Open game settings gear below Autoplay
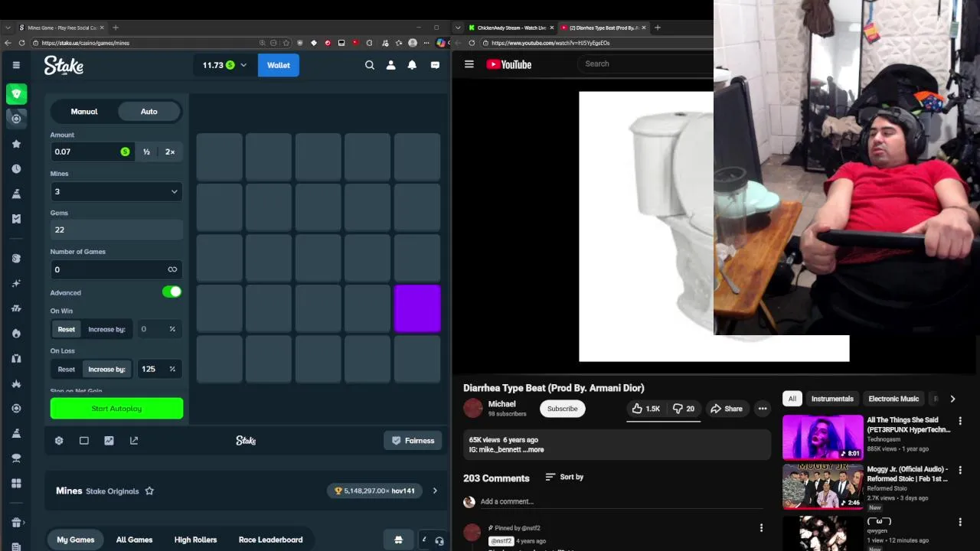 coord(59,441)
